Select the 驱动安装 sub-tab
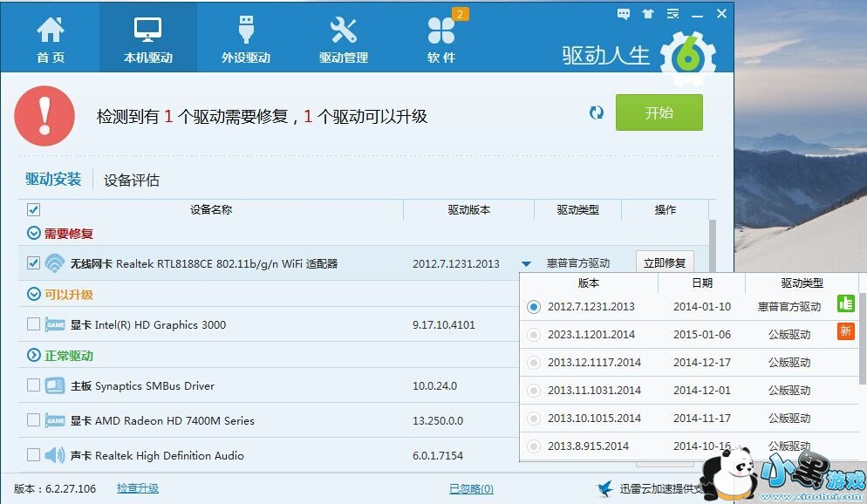 pyautogui.click(x=53, y=179)
